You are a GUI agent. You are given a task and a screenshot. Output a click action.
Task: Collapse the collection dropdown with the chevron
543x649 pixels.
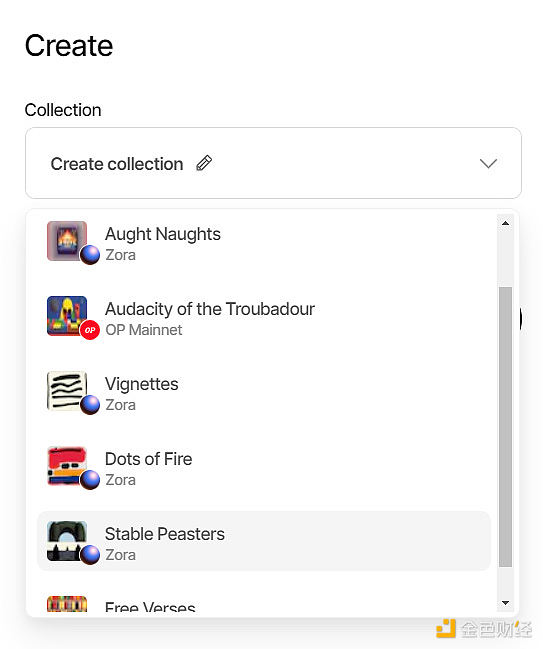coord(488,163)
